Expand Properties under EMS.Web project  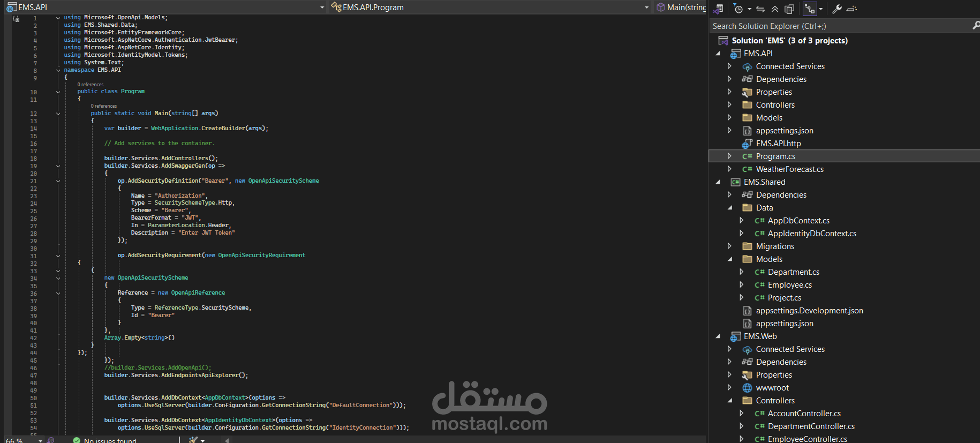coord(729,375)
